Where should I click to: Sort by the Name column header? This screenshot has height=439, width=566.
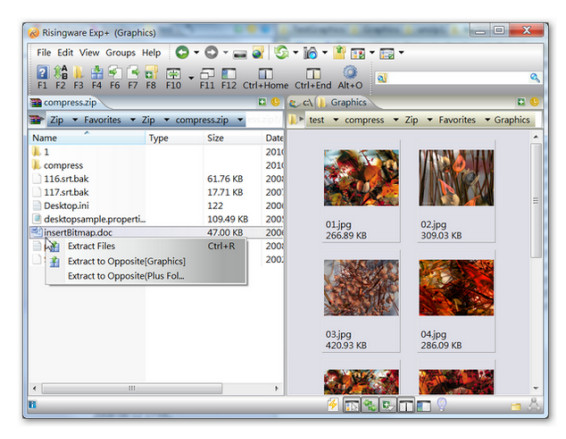pos(87,138)
